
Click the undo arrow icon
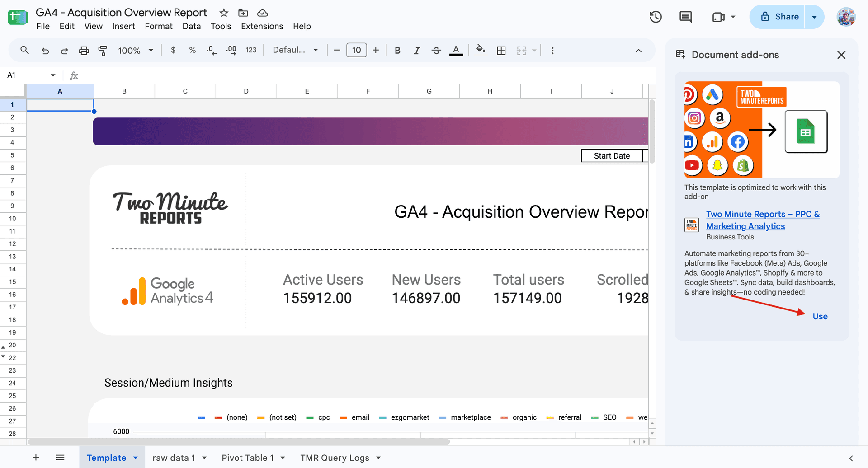click(x=45, y=51)
